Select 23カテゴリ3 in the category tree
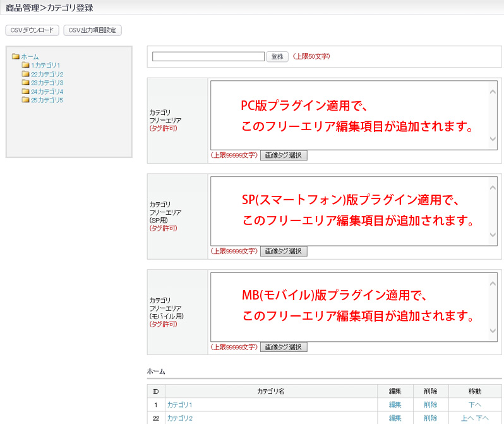Screen dimensions: 504x424 pyautogui.click(x=47, y=83)
